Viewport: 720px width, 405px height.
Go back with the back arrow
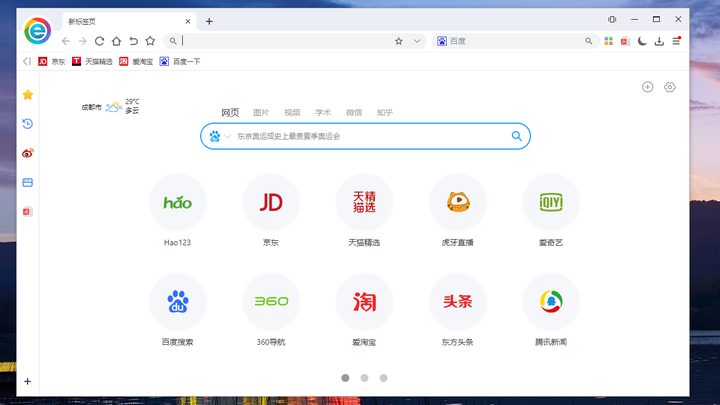(66, 41)
